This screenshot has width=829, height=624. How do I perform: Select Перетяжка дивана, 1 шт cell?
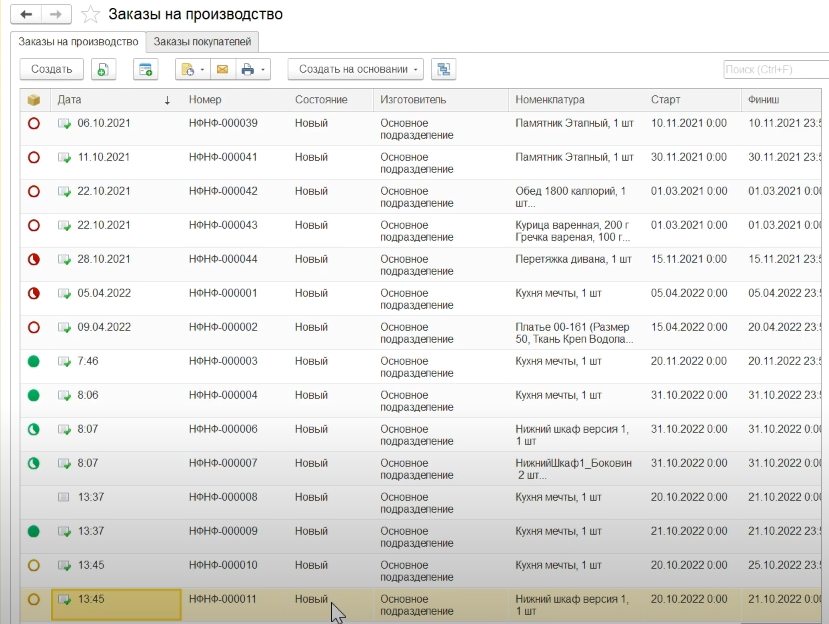[574, 259]
